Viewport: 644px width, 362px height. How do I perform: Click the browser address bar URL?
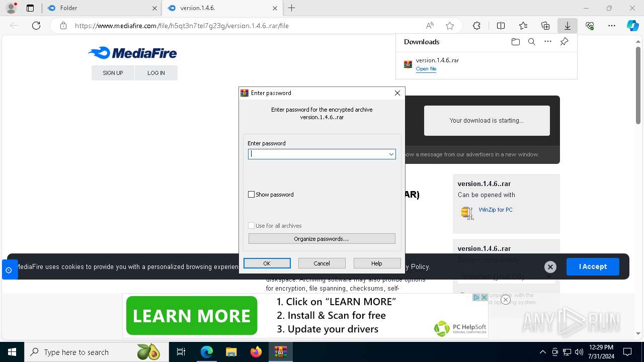[182, 26]
